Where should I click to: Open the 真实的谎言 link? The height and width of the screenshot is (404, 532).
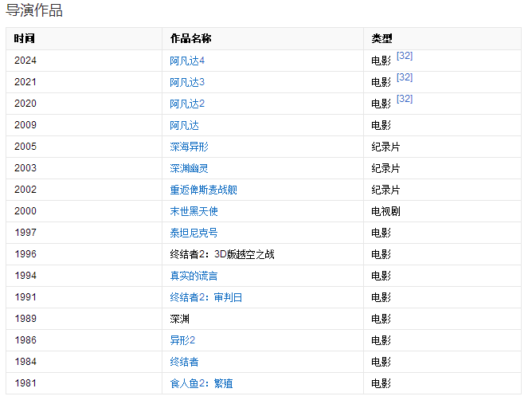194,276
